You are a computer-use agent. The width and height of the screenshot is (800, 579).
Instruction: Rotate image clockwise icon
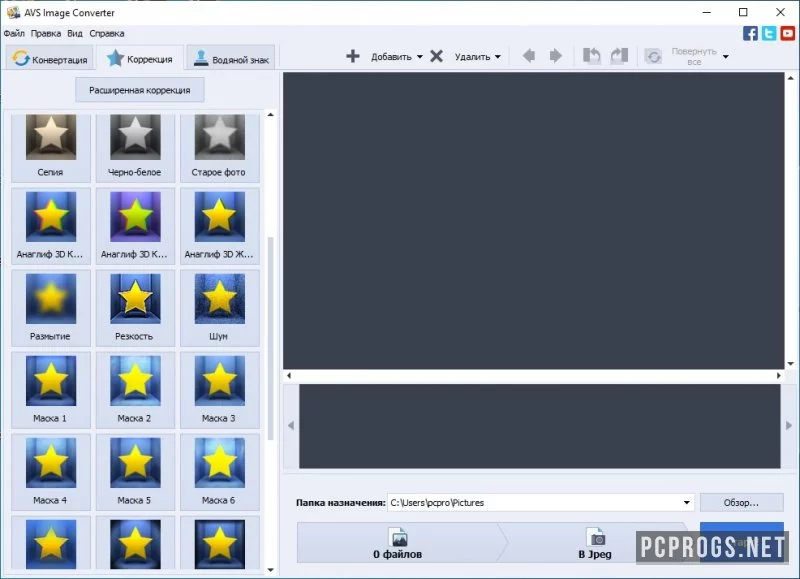(x=619, y=56)
